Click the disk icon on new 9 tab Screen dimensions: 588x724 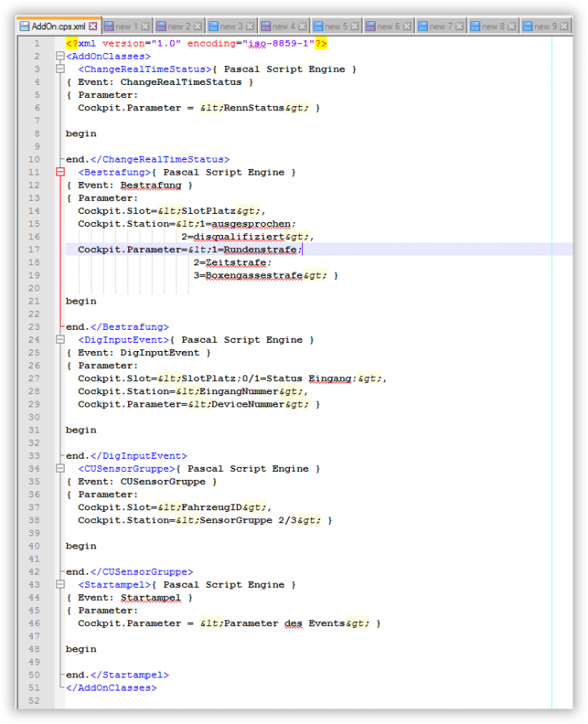tap(528, 26)
